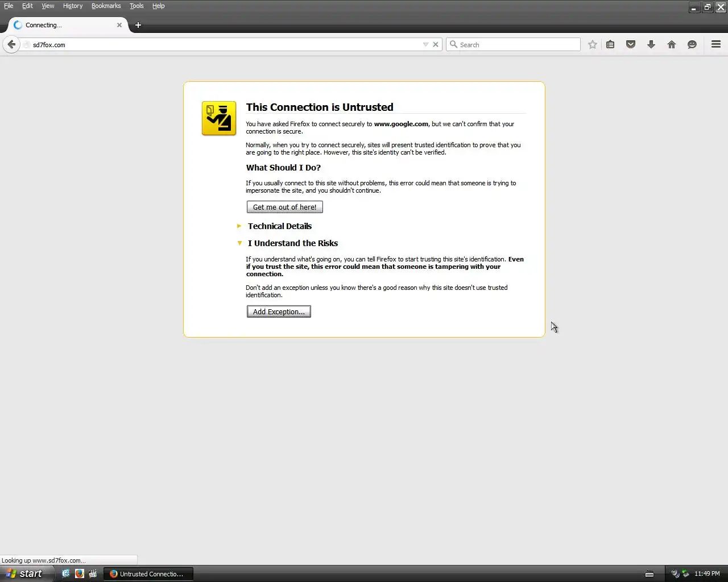Open the Help menu
The image size is (728, 582).
(x=158, y=6)
